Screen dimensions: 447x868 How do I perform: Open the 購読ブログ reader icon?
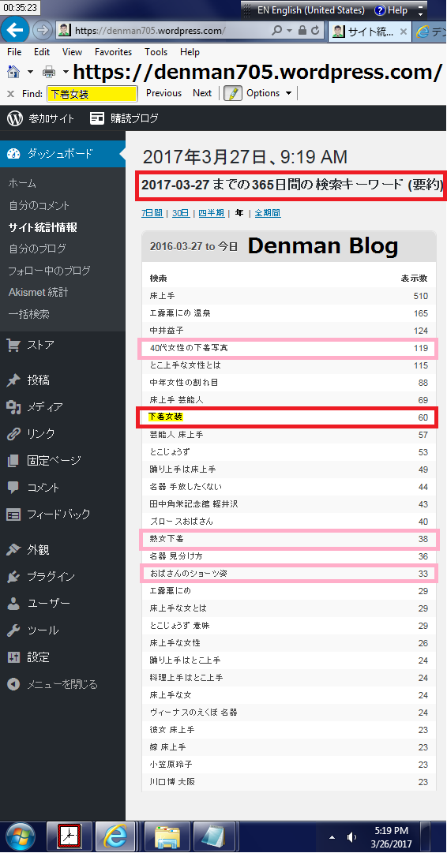pos(97,118)
